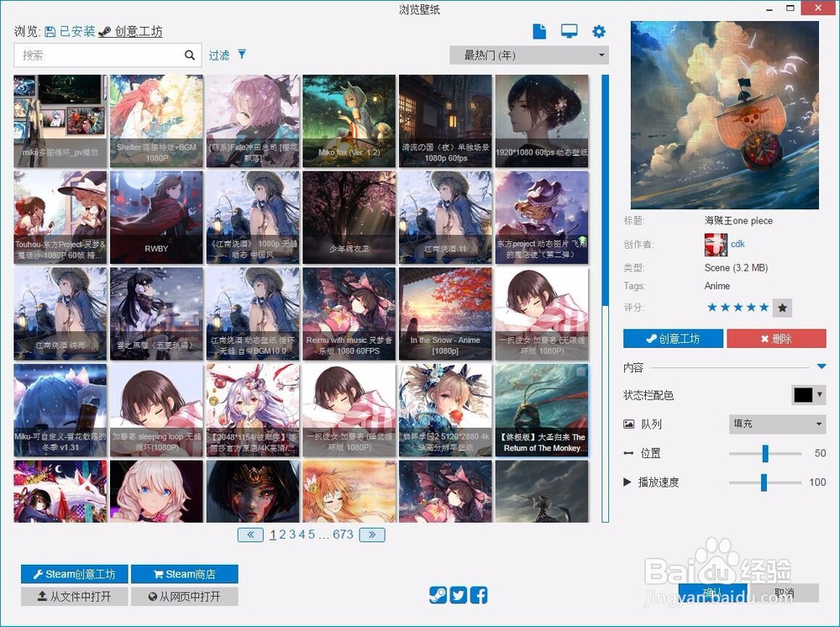Select Reimu with music wallpaper thumbnail

coord(349,314)
